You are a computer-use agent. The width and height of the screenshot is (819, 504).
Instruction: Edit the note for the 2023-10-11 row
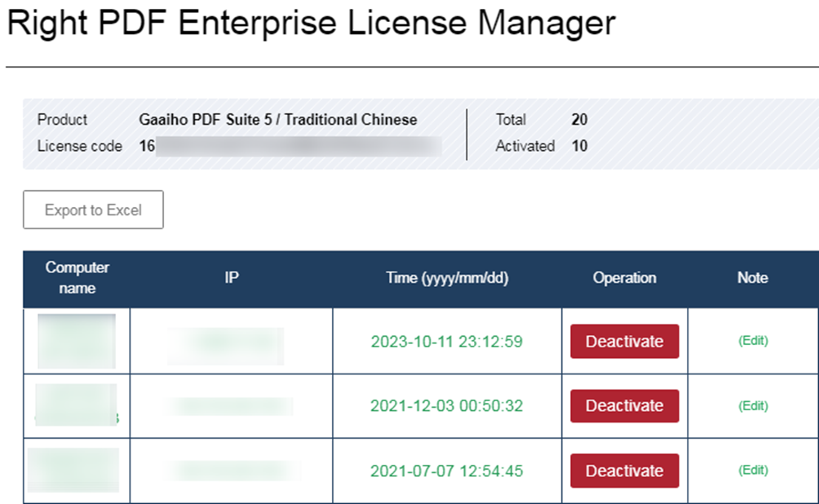point(753,341)
